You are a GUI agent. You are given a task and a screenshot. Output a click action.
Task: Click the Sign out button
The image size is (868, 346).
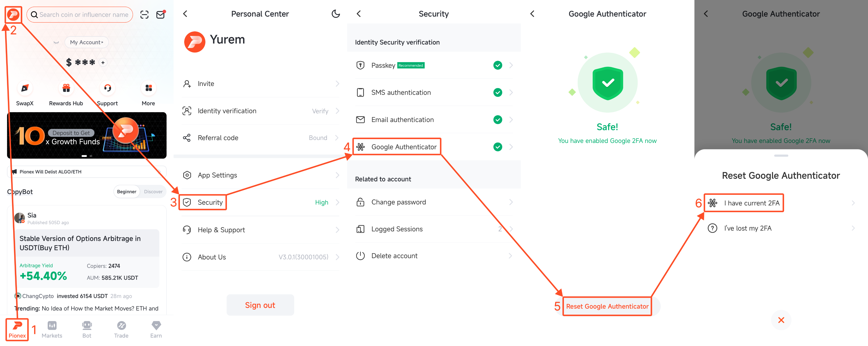click(260, 305)
